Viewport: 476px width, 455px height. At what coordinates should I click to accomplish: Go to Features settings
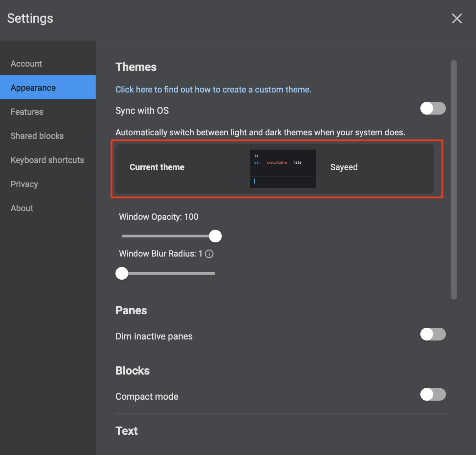coord(48,112)
